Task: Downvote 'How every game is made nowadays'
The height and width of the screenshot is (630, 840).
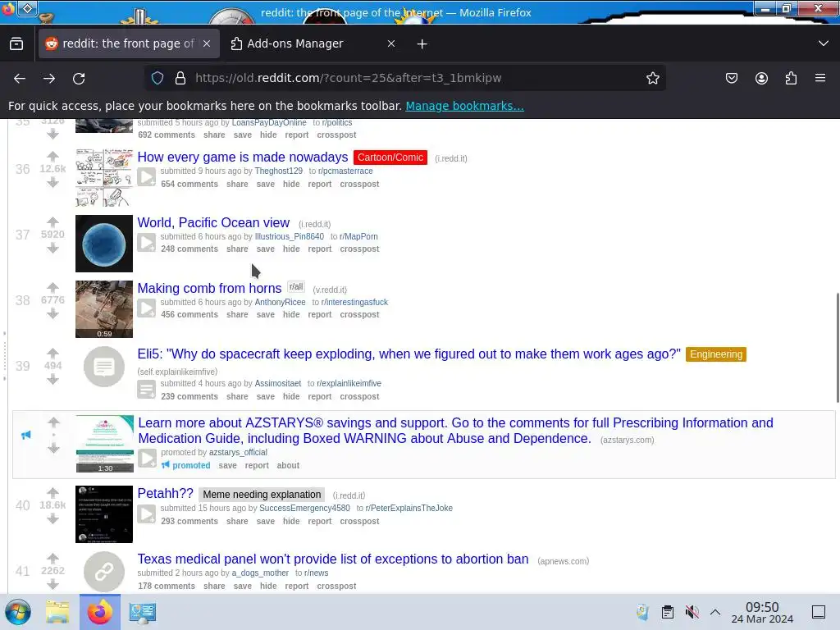Action: click(x=52, y=183)
